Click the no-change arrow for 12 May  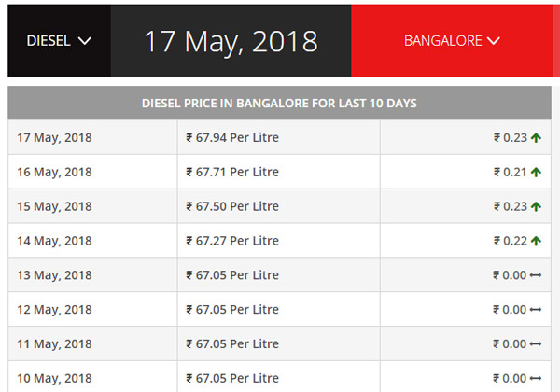tap(537, 310)
